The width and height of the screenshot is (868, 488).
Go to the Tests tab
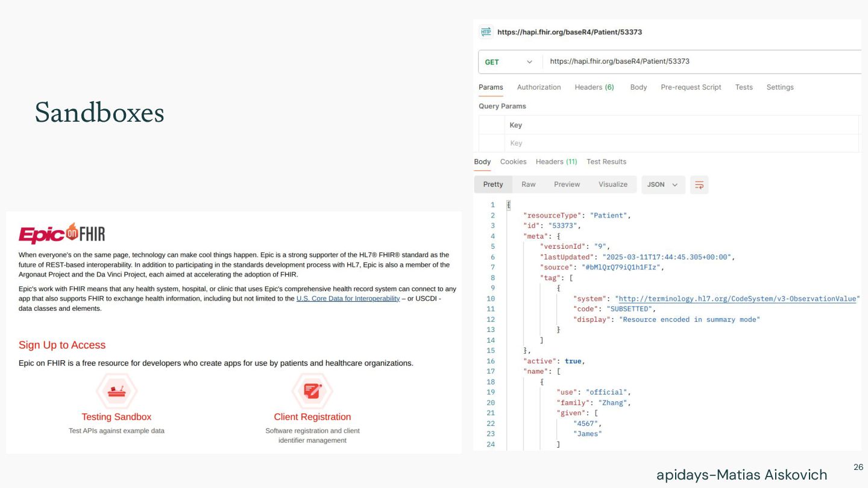point(744,87)
